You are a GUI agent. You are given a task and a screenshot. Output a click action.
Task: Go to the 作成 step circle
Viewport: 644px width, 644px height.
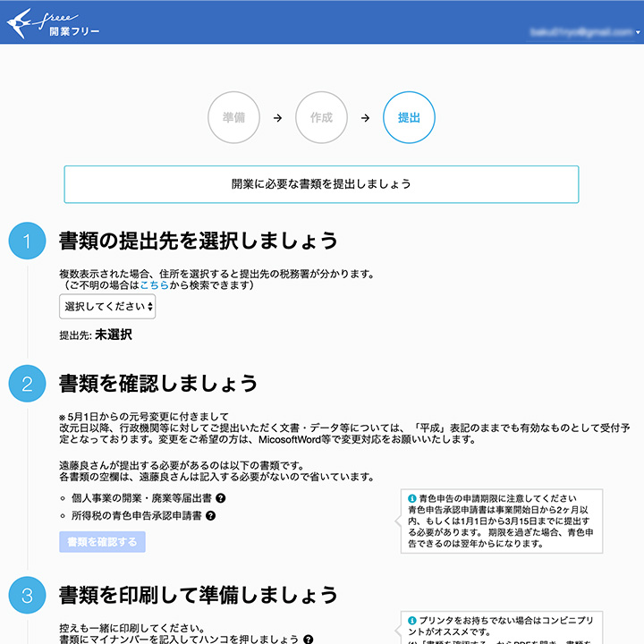(x=321, y=117)
